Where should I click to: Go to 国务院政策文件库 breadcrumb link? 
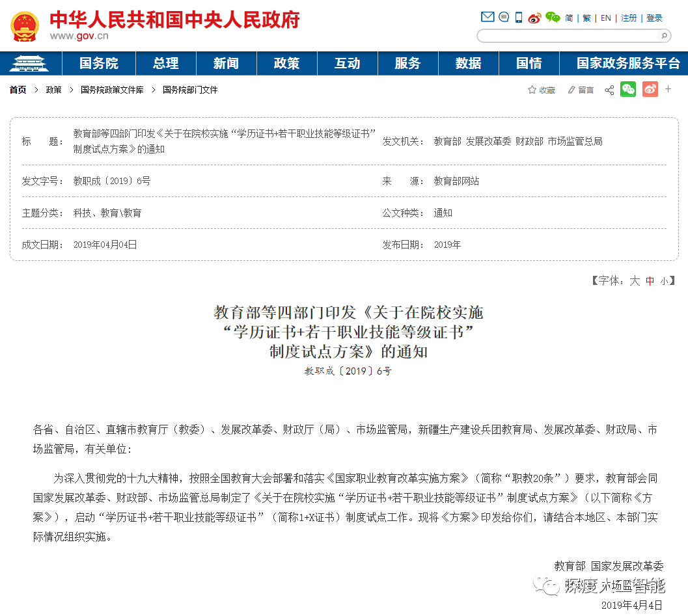click(112, 90)
